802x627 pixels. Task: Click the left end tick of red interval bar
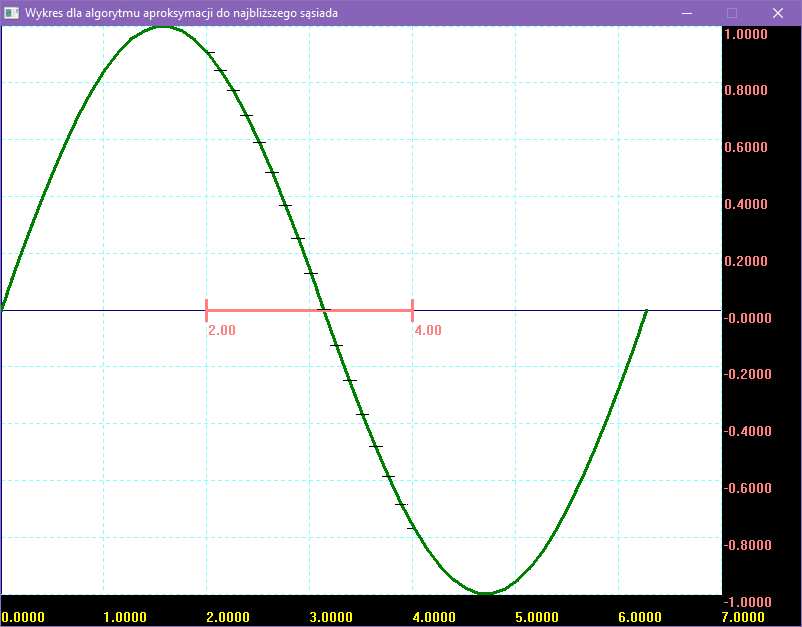pos(206,310)
